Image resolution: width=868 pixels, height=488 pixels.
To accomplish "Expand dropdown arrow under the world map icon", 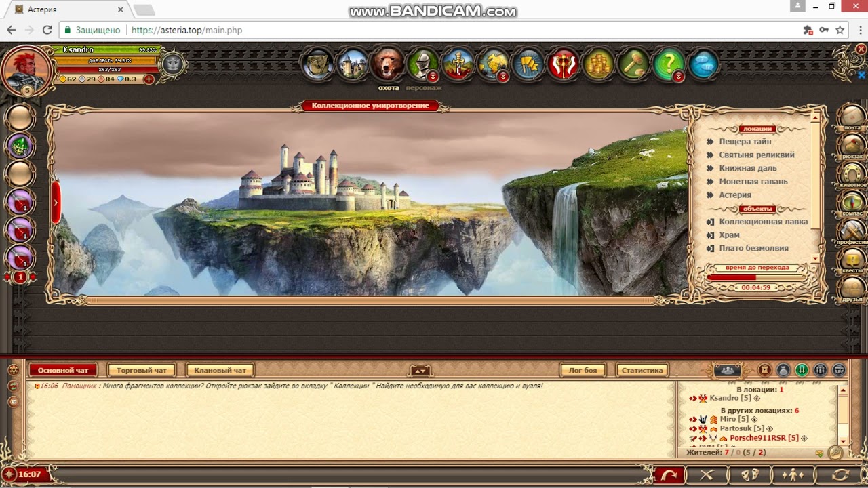I will coord(502,77).
